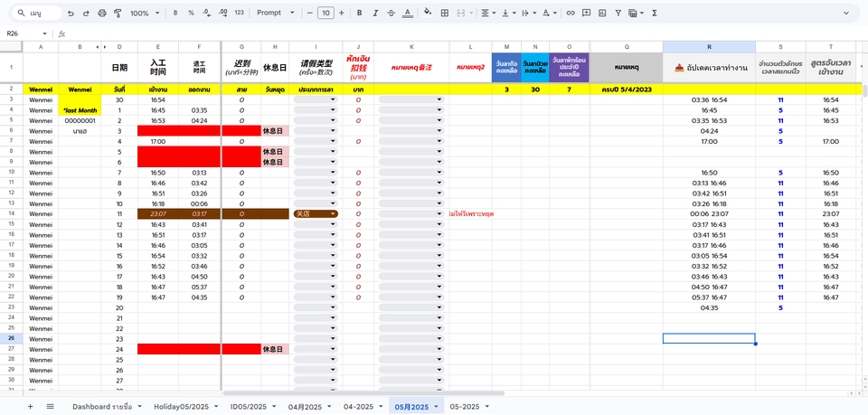Viewport: 868px width, 415px height.
Task: Select the 05:37 clock-out cell
Action: [x=199, y=287]
